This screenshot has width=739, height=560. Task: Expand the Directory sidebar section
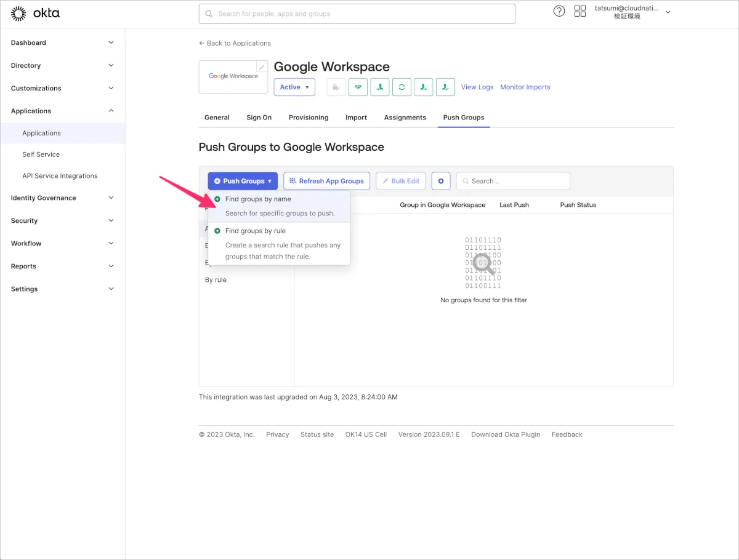tap(62, 65)
